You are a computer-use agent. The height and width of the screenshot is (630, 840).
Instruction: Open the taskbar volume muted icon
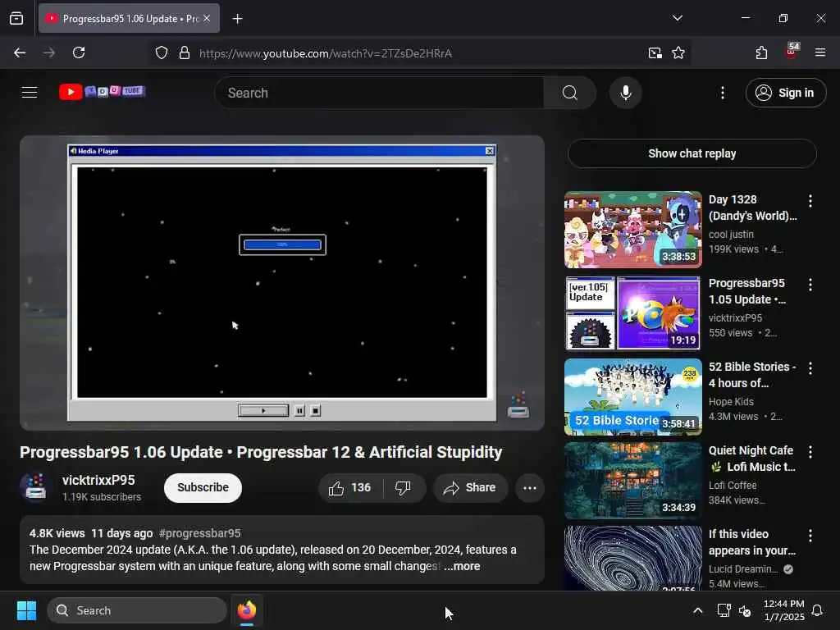click(x=745, y=610)
